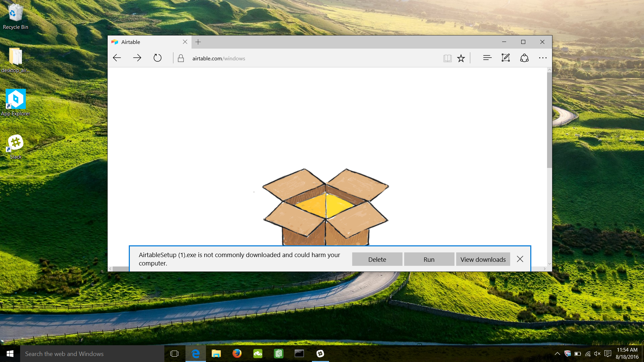
Task: Open a new browser tab
Action: pos(198,42)
